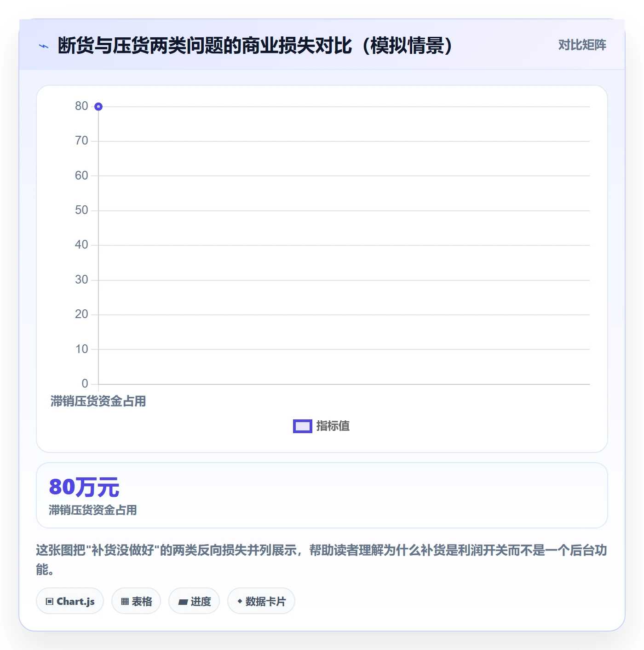This screenshot has width=644, height=650.
Task: Select the 表格 tag
Action: click(x=136, y=601)
